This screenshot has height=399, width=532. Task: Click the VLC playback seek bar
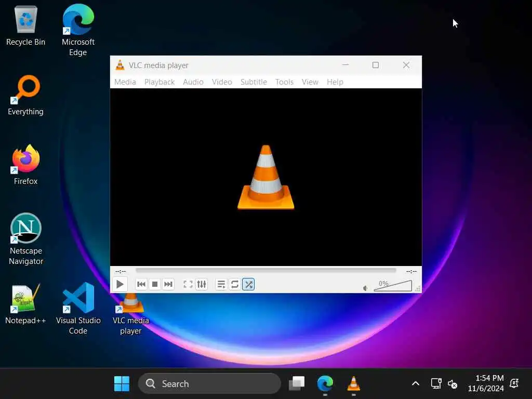click(265, 270)
